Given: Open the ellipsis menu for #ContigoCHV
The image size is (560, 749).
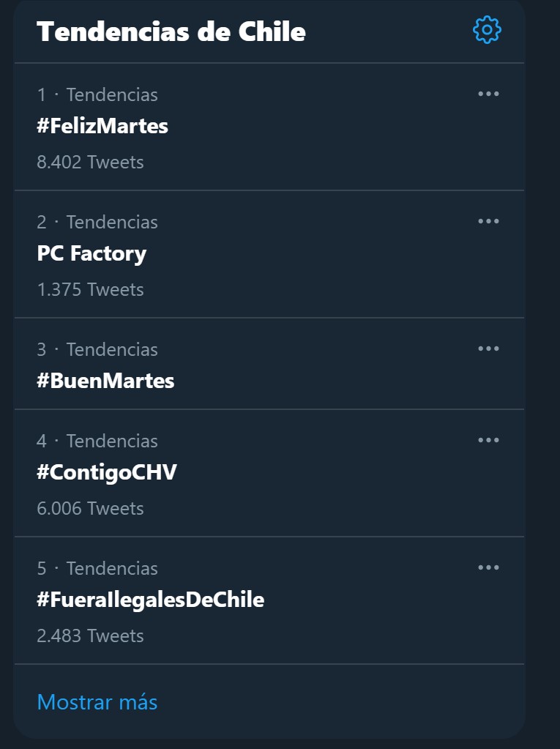Looking at the screenshot, I should pyautogui.click(x=488, y=440).
